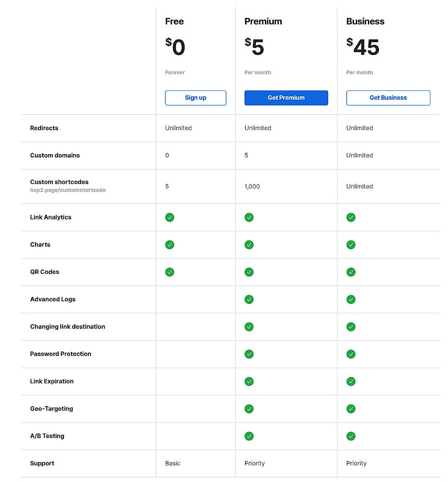Select the $45 Business price text
Screen dimensions: 448x482
[363, 46]
